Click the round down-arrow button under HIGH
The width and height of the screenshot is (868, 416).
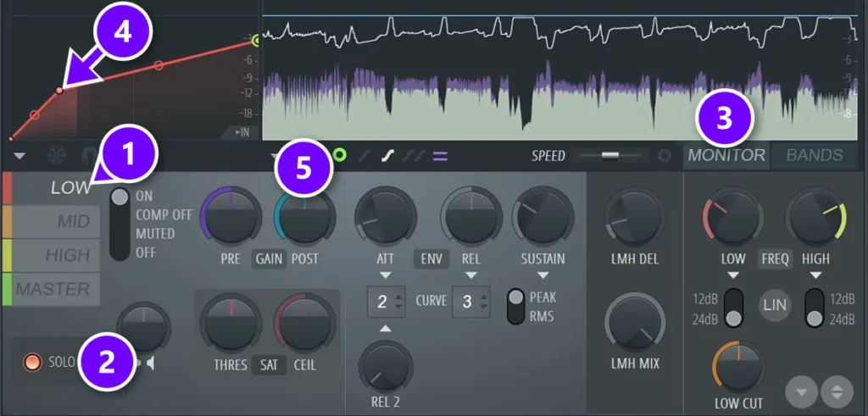[802, 392]
